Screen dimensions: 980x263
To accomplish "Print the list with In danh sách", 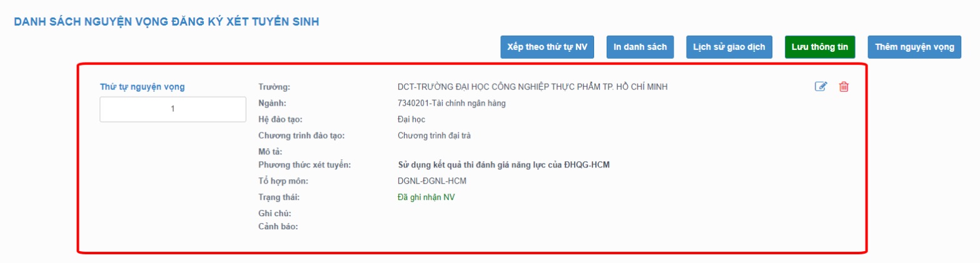I will pyautogui.click(x=640, y=47).
